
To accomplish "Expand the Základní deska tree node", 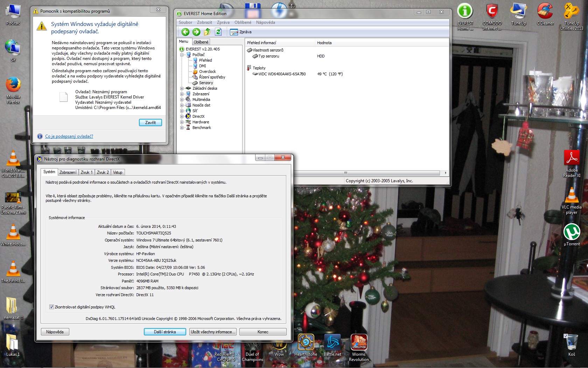I will [x=182, y=88].
